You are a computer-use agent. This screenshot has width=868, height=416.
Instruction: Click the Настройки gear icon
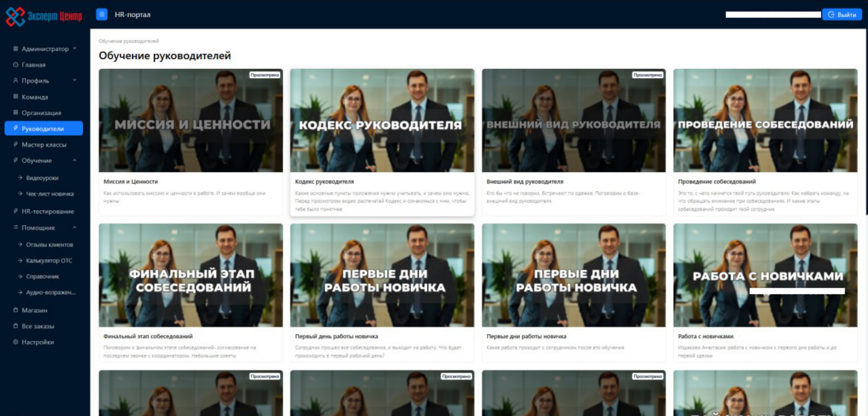(x=15, y=342)
